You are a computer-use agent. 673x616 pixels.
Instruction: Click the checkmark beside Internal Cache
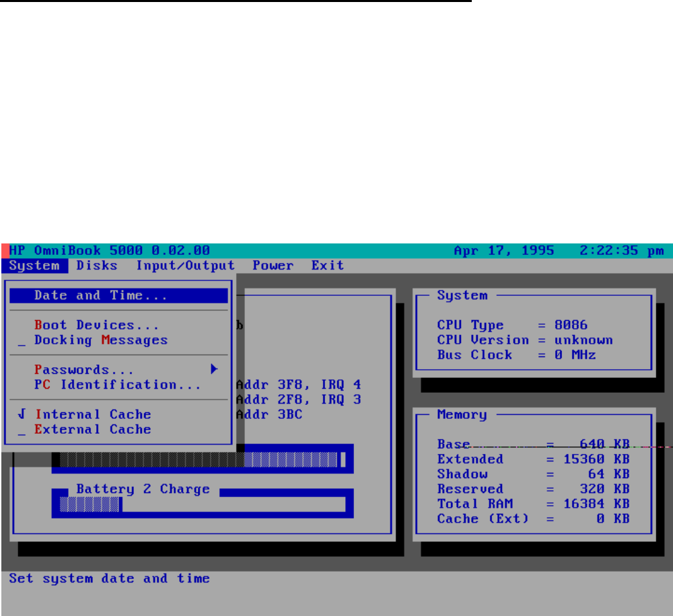[x=22, y=414]
